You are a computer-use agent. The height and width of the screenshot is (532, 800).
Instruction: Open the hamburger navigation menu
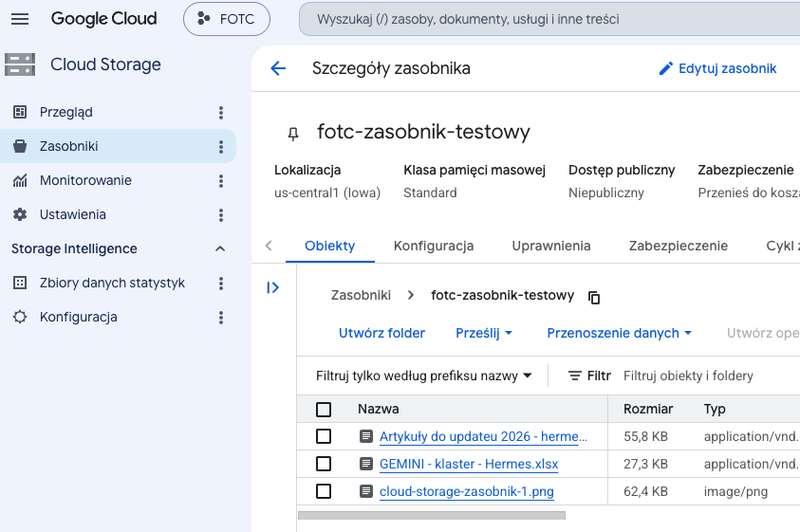point(20,19)
